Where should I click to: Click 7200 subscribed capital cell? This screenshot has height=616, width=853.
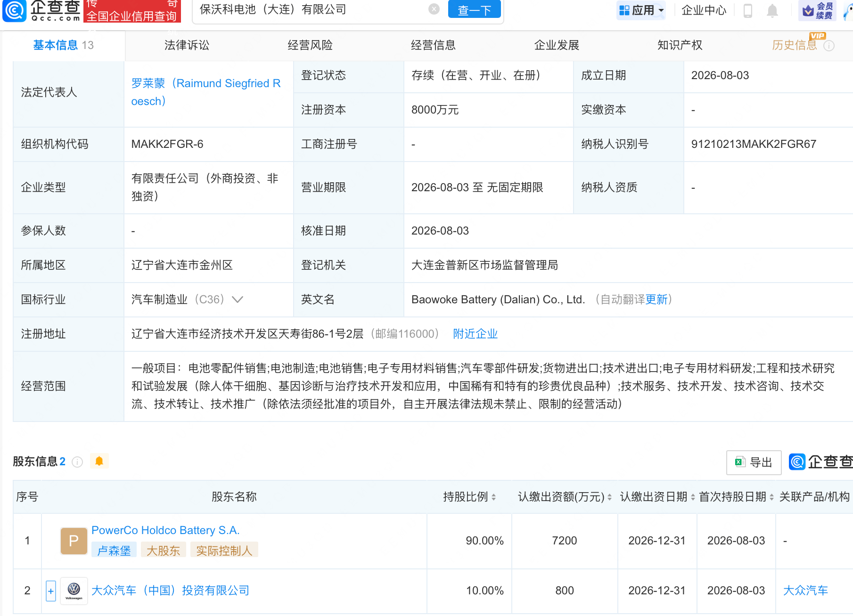pyautogui.click(x=565, y=541)
